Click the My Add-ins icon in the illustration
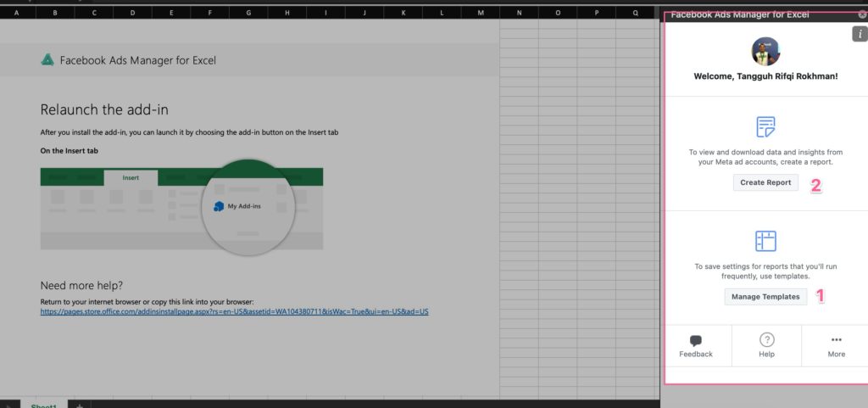868x408 pixels. click(x=219, y=206)
